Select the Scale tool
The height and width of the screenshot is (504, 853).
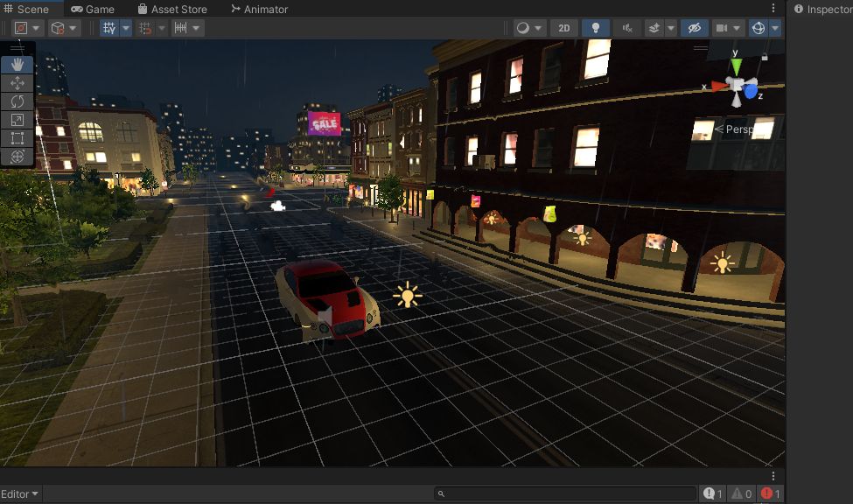click(17, 120)
